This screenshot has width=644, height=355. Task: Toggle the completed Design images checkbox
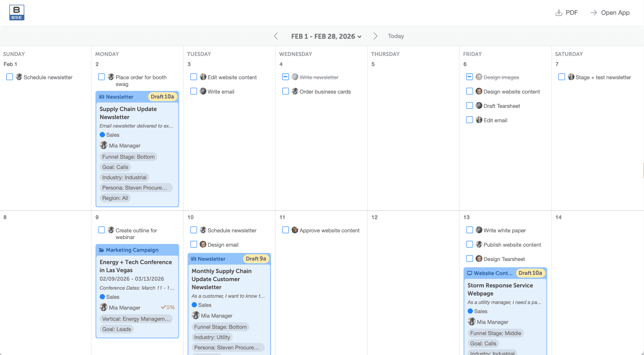point(470,77)
